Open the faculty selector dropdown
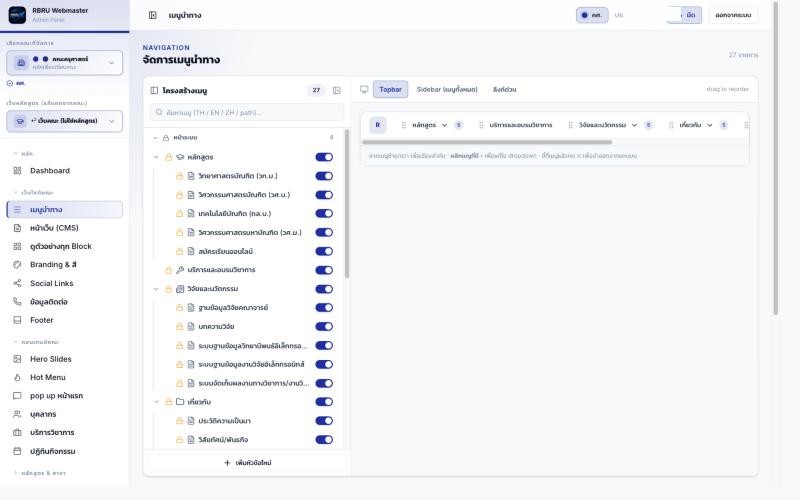This screenshot has height=500, width=800. pos(65,63)
